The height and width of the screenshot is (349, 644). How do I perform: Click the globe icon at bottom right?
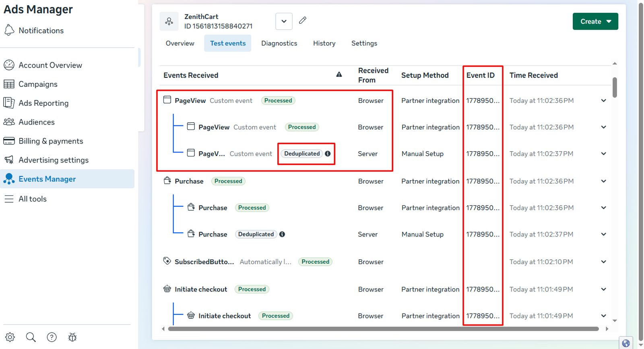[626, 343]
